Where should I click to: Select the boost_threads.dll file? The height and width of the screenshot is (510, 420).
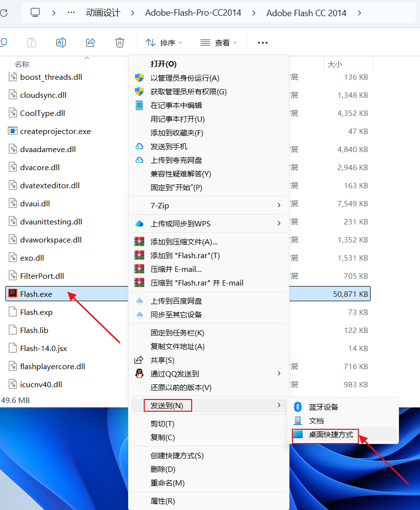click(51, 77)
